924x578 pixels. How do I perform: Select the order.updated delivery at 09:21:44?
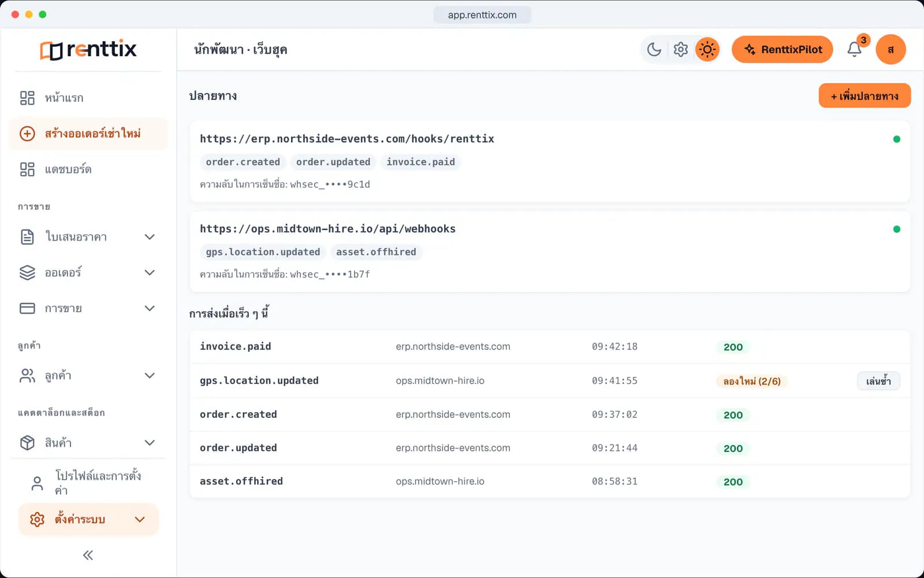(x=550, y=448)
